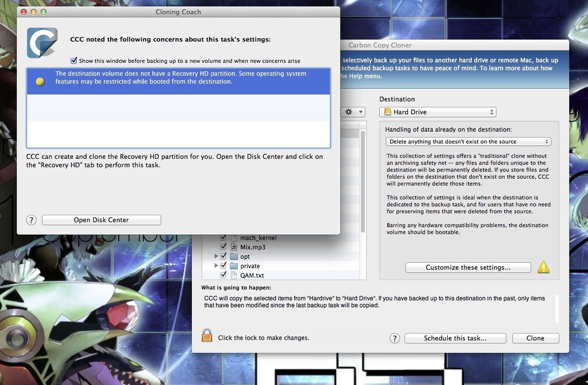This screenshot has height=385, width=588.
Task: Click the Carbon Copy Cloner window title
Action: click(380, 45)
